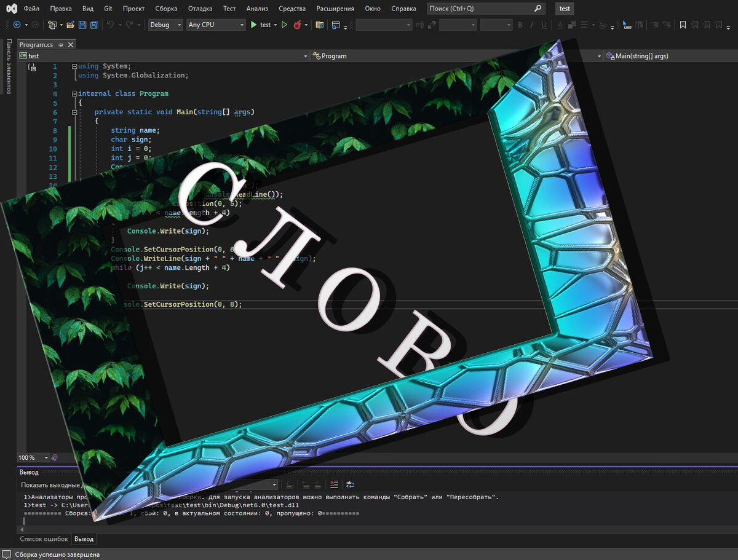Open the Debug configuration dropdown
The width and height of the screenshot is (738, 560).
(x=165, y=25)
